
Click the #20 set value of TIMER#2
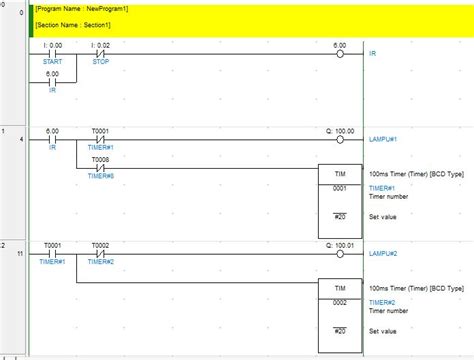(x=340, y=331)
